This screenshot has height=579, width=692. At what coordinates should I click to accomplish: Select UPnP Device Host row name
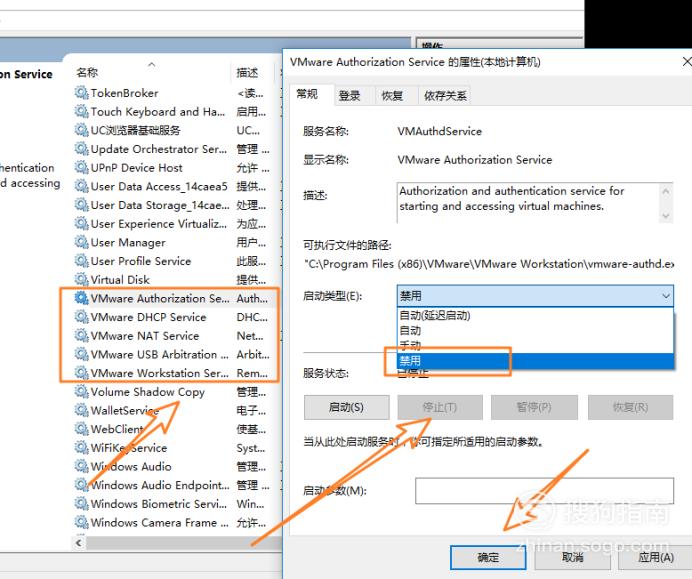[x=136, y=168]
